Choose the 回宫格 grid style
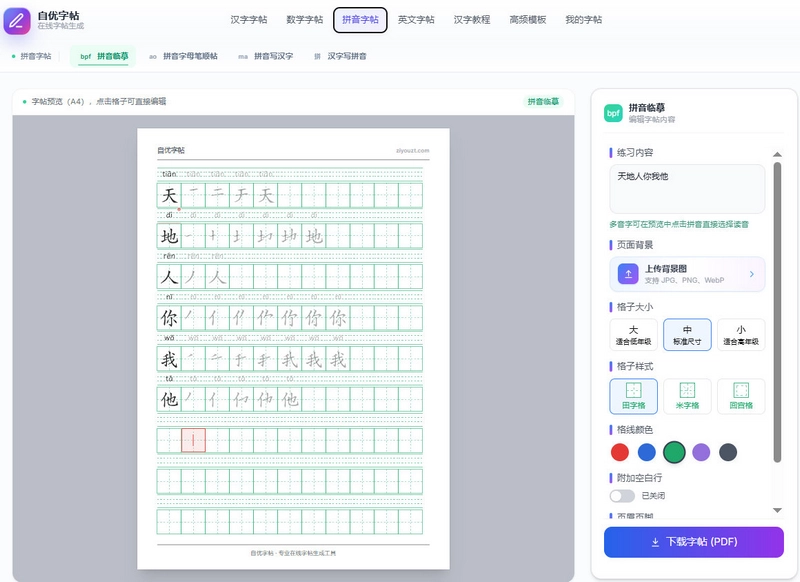800x582 pixels. [741, 396]
